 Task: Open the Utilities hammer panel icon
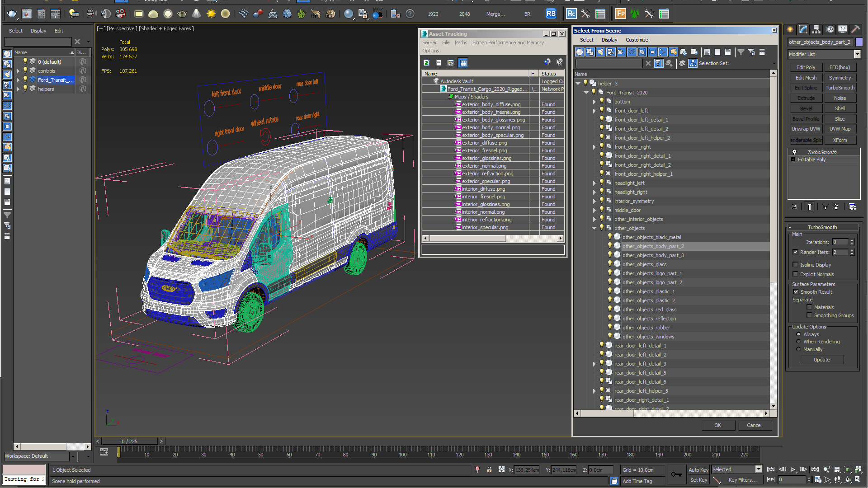855,29
